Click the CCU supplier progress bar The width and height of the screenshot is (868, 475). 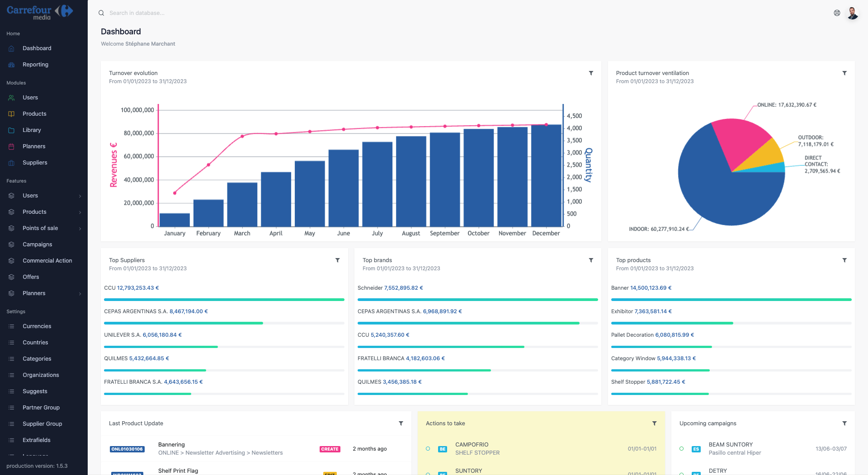click(224, 300)
